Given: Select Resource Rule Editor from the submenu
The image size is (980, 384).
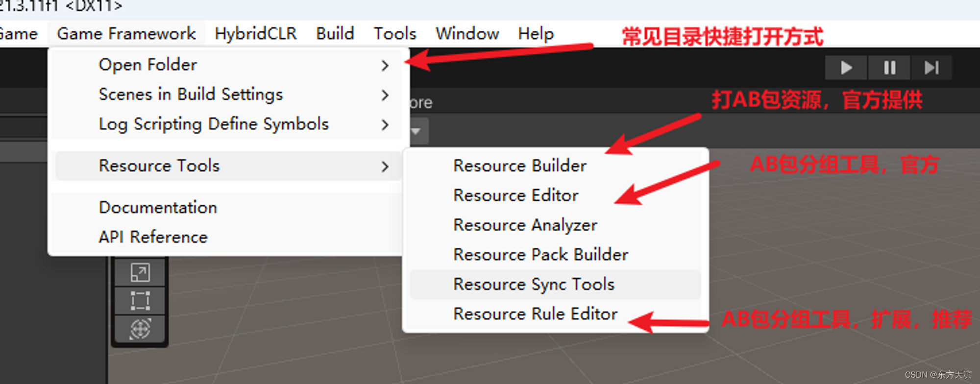Looking at the screenshot, I should point(535,314).
